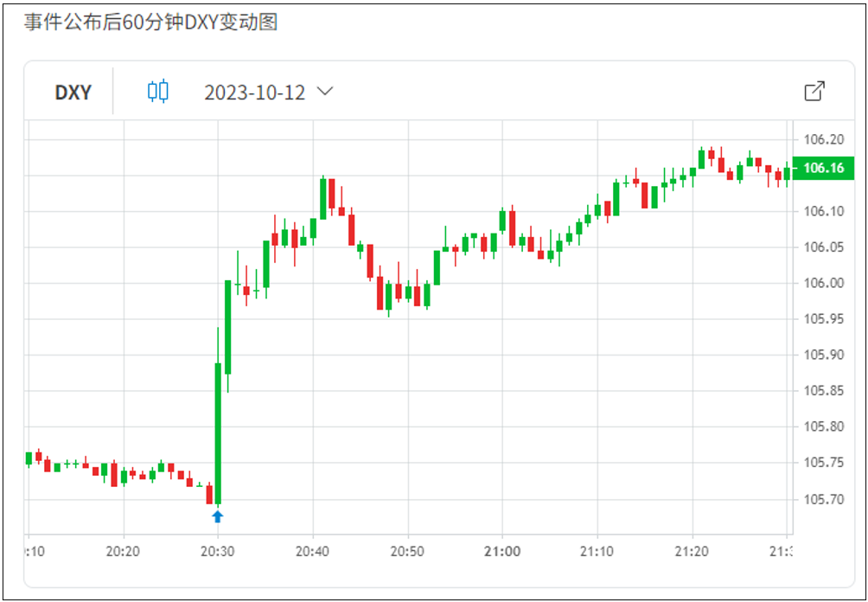The image size is (868, 602).
Task: Click the green 106.16 current price tag
Action: (x=823, y=168)
